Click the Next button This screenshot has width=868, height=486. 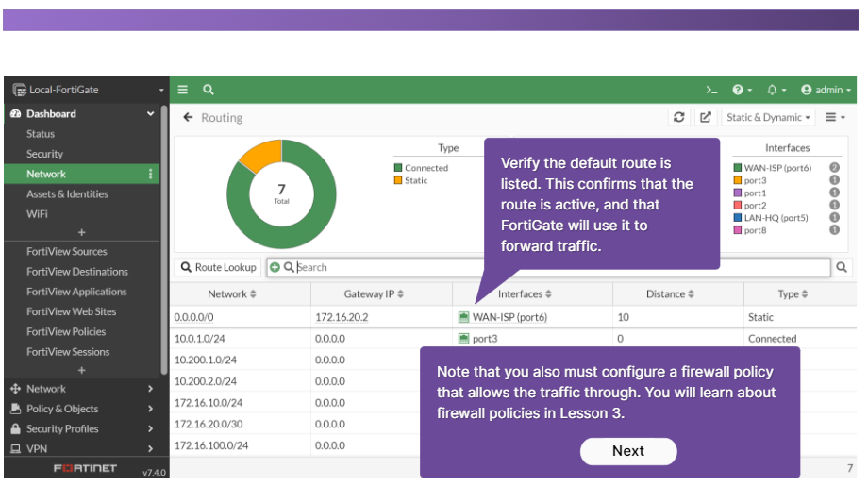628,451
